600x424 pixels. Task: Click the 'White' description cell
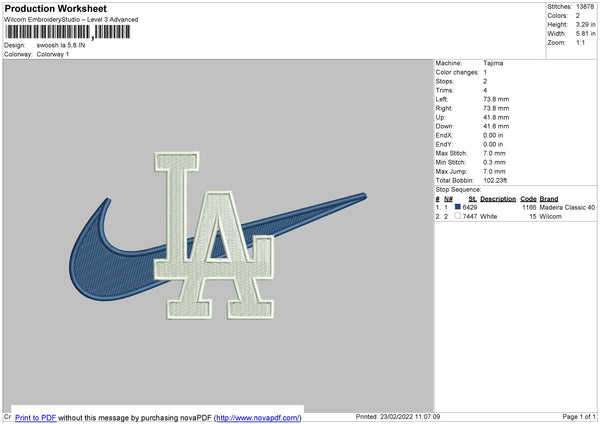point(489,217)
